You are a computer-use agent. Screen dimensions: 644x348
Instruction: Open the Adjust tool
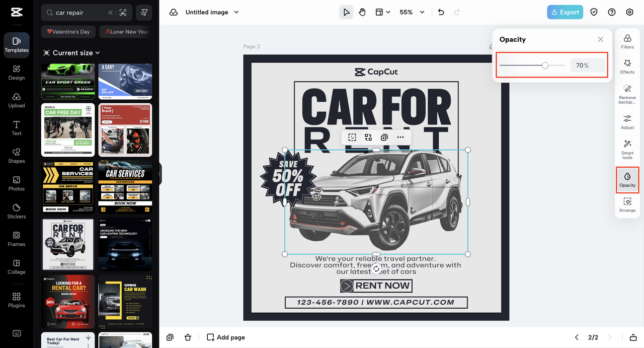627,122
